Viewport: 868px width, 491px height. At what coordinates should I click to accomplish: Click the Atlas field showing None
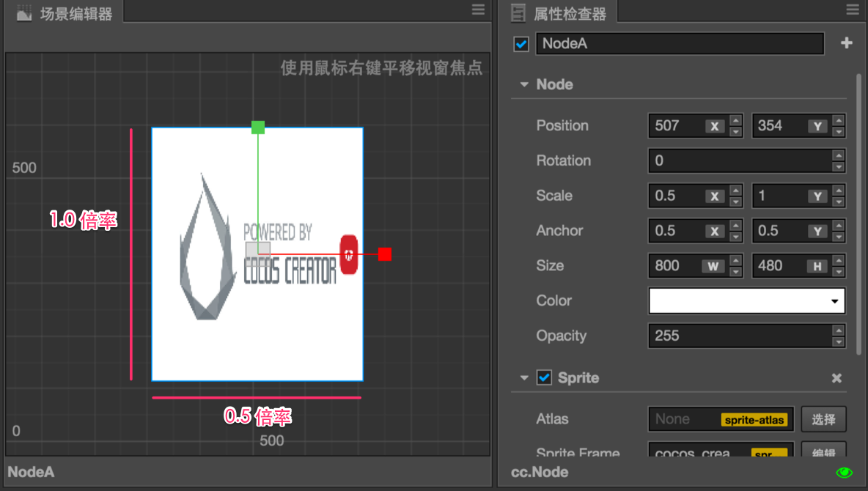721,419
